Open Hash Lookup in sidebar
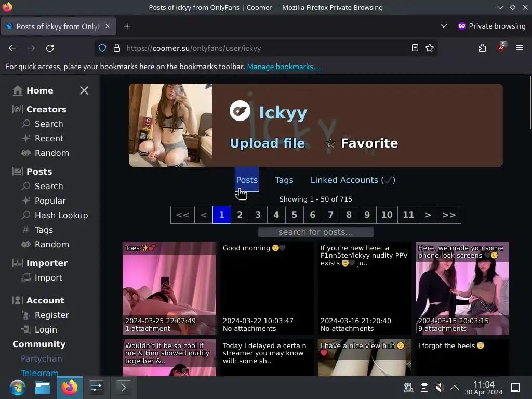Screen dimensions: 532x399 (61, 216)
